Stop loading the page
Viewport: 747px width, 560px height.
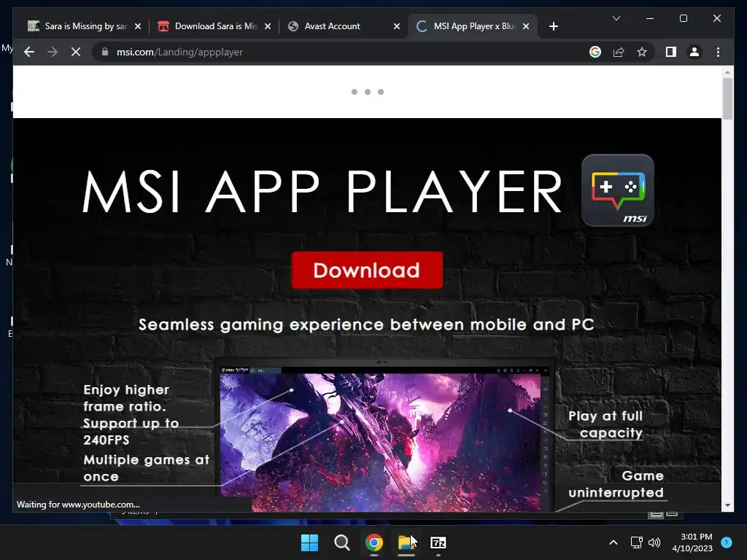point(76,52)
